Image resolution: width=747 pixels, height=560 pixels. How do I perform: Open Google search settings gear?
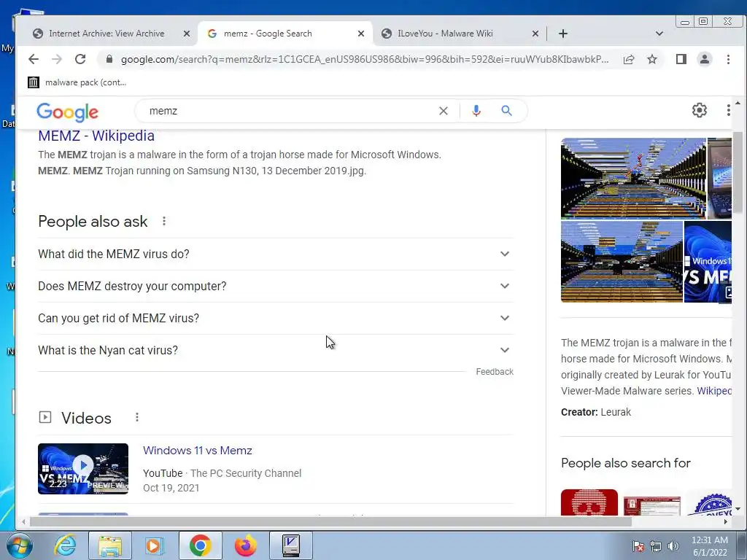700,111
